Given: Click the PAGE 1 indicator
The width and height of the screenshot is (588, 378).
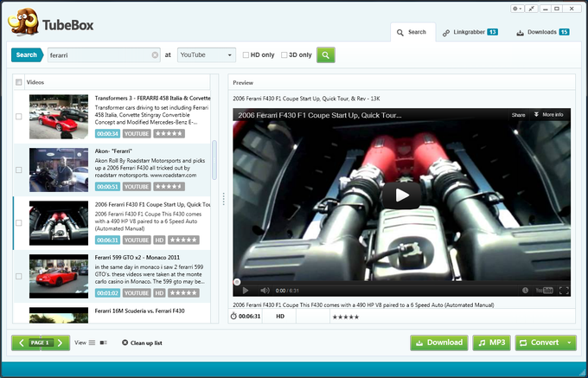Looking at the screenshot, I should (40, 343).
